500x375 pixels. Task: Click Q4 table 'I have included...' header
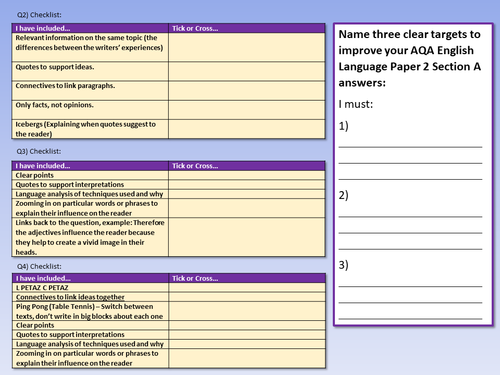[90, 278]
